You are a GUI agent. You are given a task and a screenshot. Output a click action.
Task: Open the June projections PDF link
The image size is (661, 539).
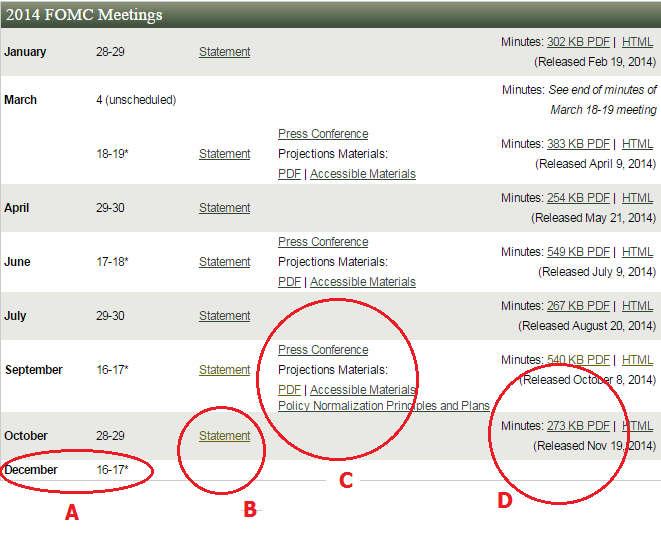(x=289, y=282)
